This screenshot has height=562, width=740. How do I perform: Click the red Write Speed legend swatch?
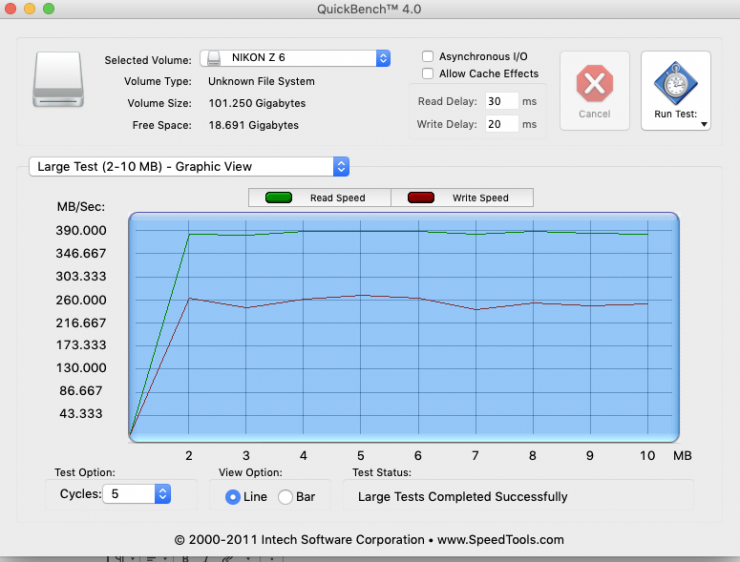click(x=421, y=198)
